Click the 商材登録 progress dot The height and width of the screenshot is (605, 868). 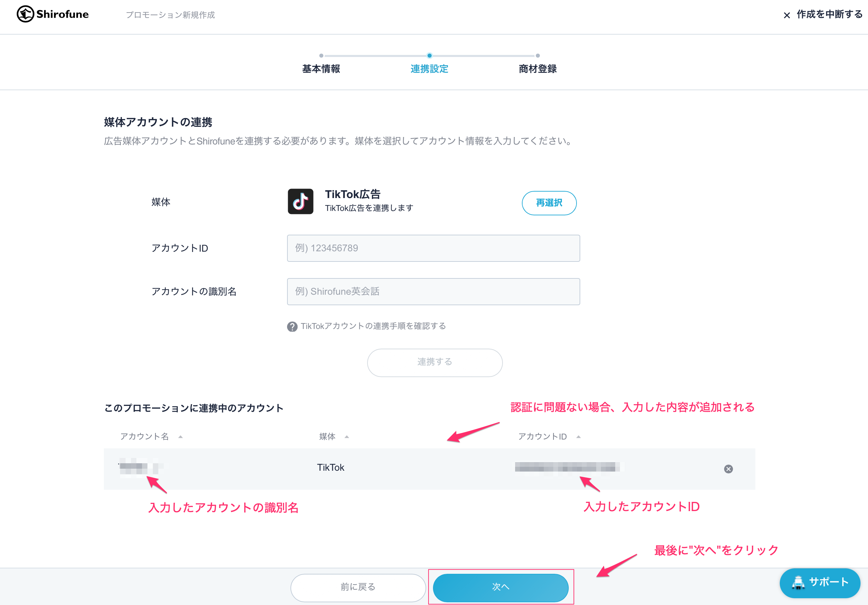[537, 56]
